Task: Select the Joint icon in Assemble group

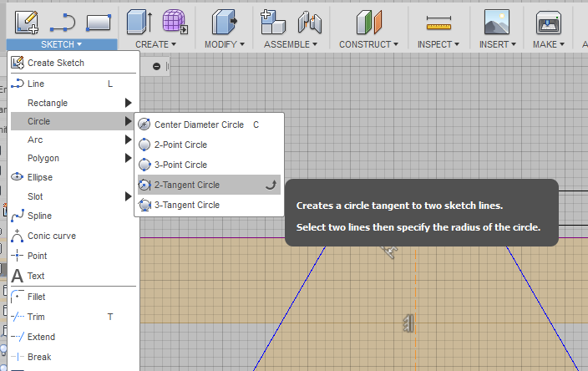Action: (309, 21)
